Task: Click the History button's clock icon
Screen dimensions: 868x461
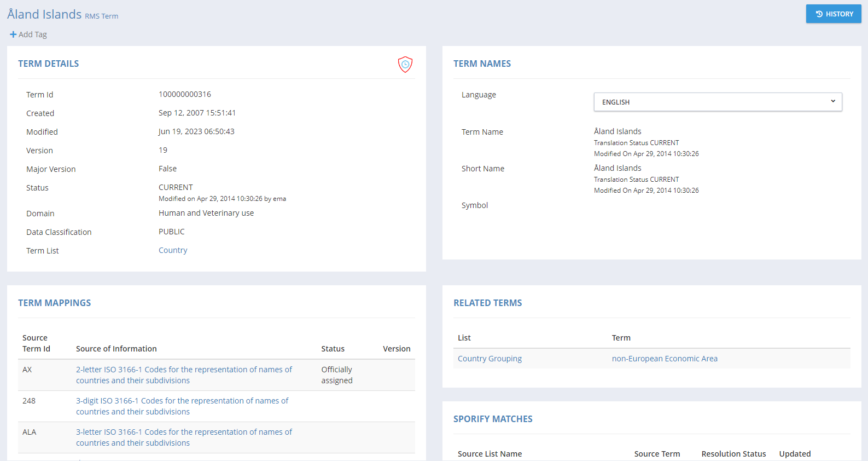Action: point(819,14)
